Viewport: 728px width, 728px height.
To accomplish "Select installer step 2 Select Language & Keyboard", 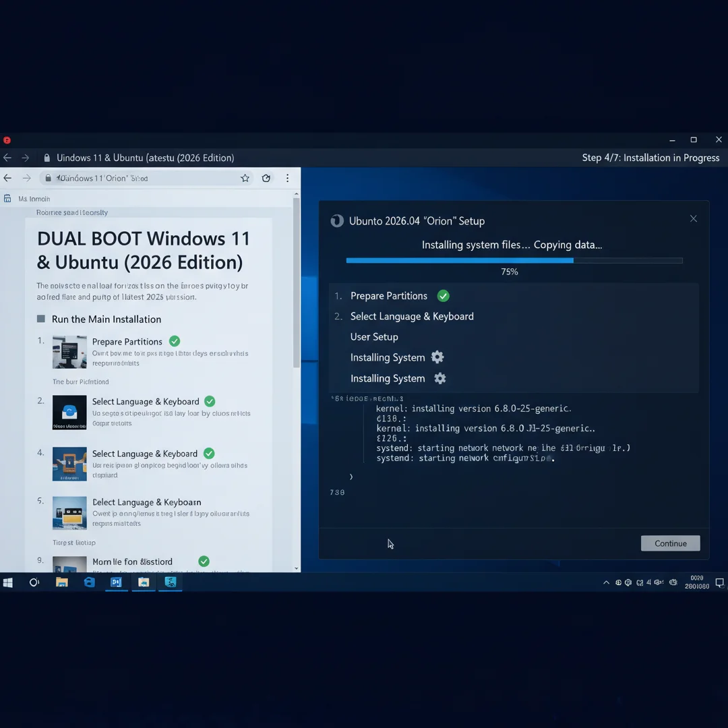I will click(x=412, y=316).
